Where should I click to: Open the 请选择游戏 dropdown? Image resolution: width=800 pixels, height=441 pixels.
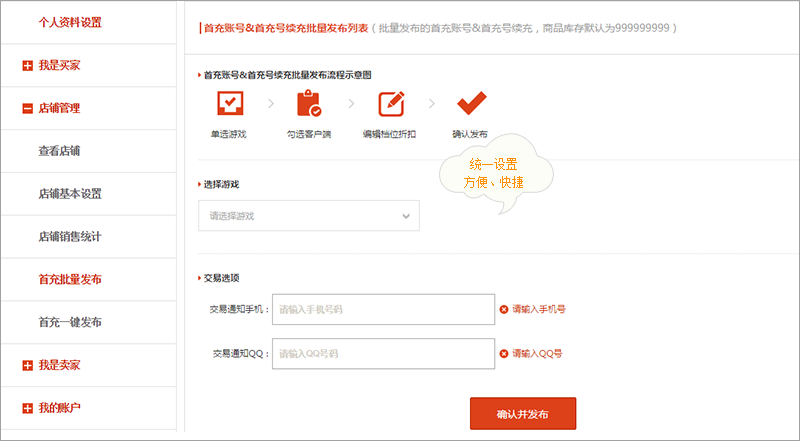pyautogui.click(x=309, y=216)
